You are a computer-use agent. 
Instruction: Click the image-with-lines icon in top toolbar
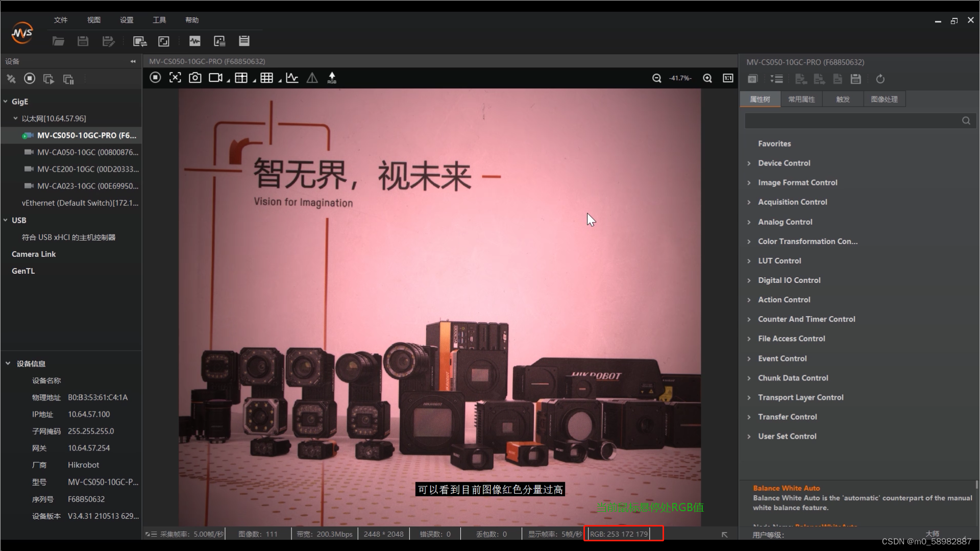(x=219, y=41)
